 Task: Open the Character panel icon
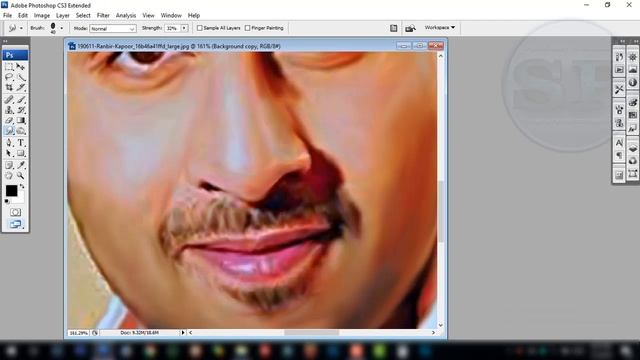tap(619, 142)
